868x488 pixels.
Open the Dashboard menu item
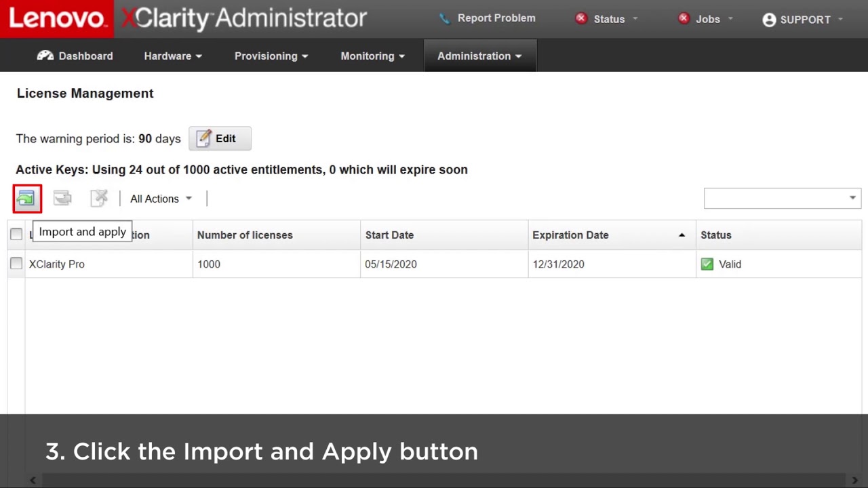75,56
